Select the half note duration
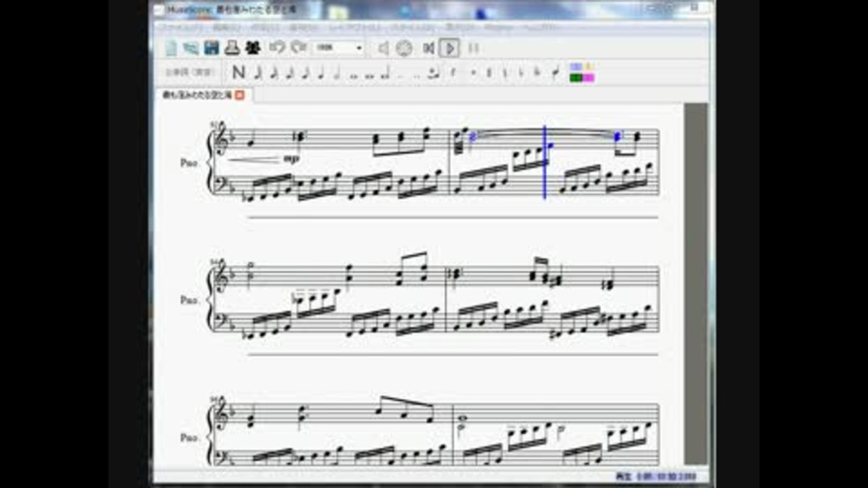Image resolution: width=868 pixels, height=488 pixels. pos(337,72)
